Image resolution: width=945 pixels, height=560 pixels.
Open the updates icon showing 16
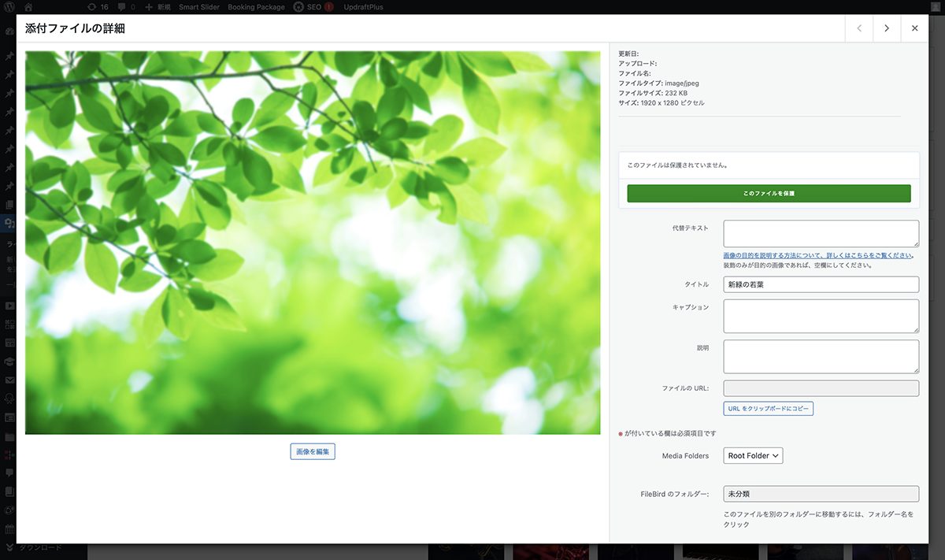coord(92,7)
